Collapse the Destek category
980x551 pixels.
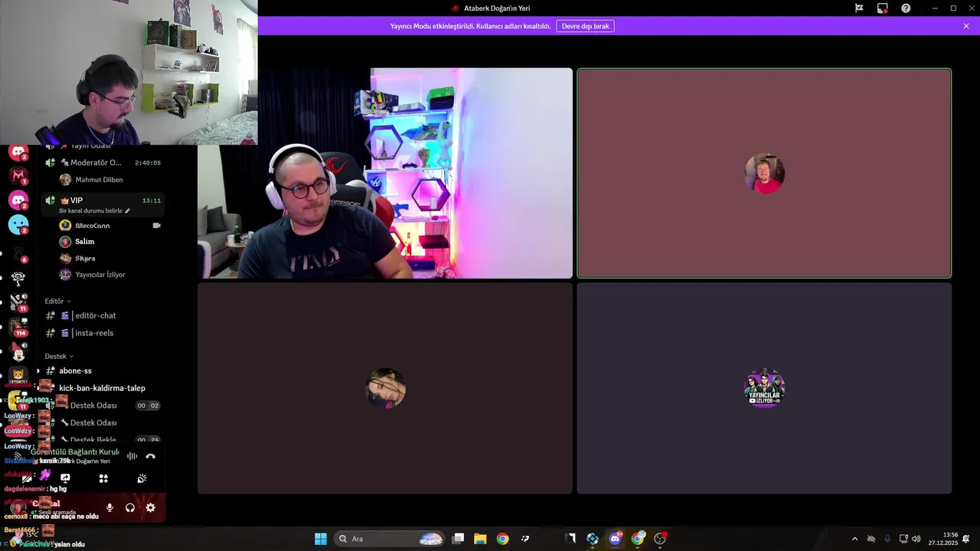click(x=59, y=357)
